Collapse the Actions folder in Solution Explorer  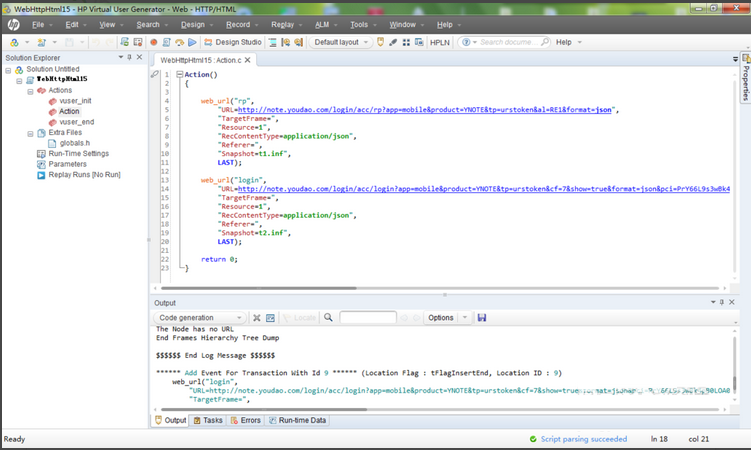click(x=30, y=91)
